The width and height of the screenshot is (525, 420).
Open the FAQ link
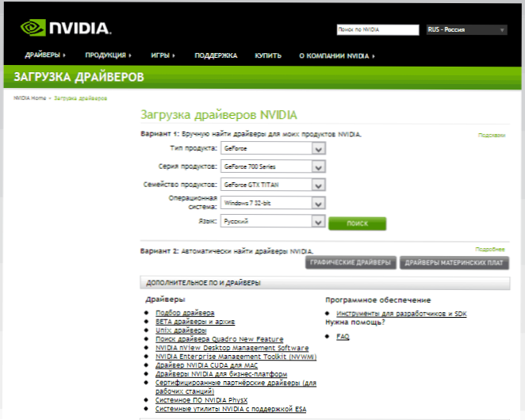coord(343,336)
